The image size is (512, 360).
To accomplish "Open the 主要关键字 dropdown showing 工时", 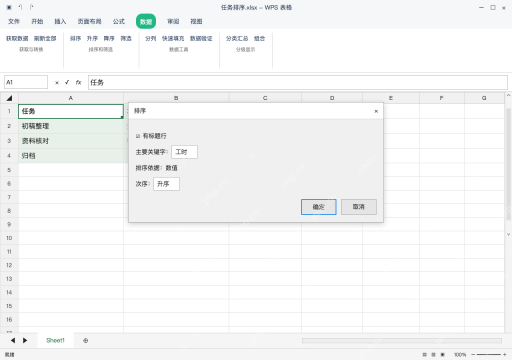I will coord(184,152).
